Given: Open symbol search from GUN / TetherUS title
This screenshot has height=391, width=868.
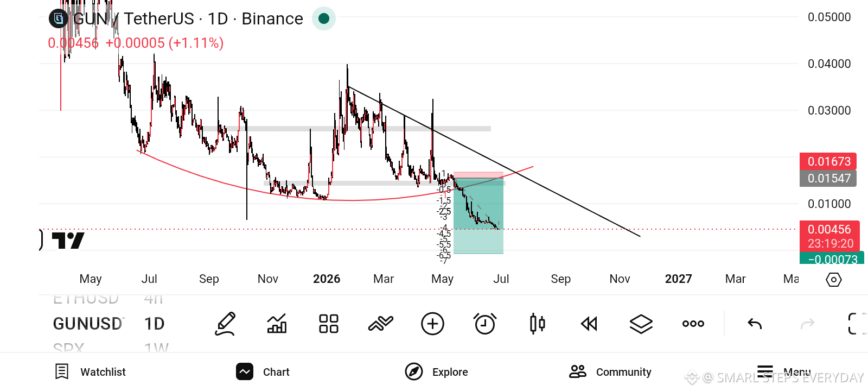Looking at the screenshot, I should [x=188, y=18].
